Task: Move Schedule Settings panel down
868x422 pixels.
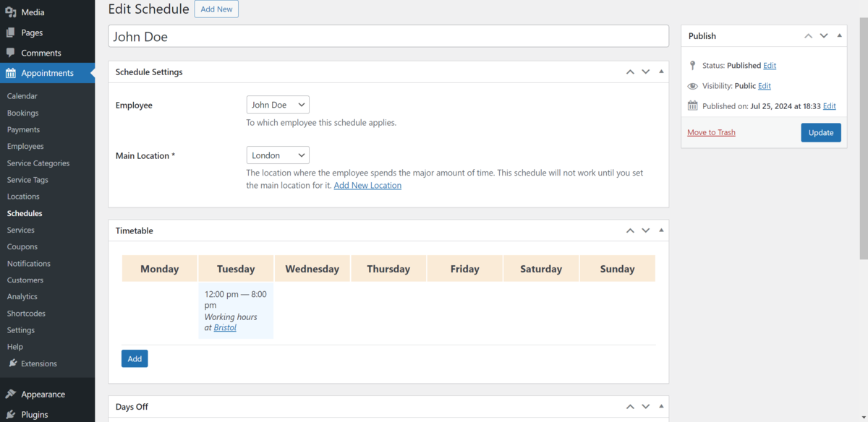Action: (646, 72)
